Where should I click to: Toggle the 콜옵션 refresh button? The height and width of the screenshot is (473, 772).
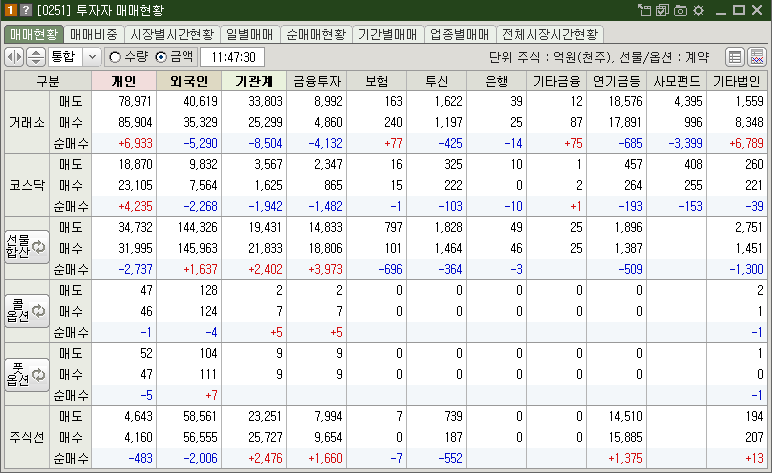pyautogui.click(x=27, y=311)
